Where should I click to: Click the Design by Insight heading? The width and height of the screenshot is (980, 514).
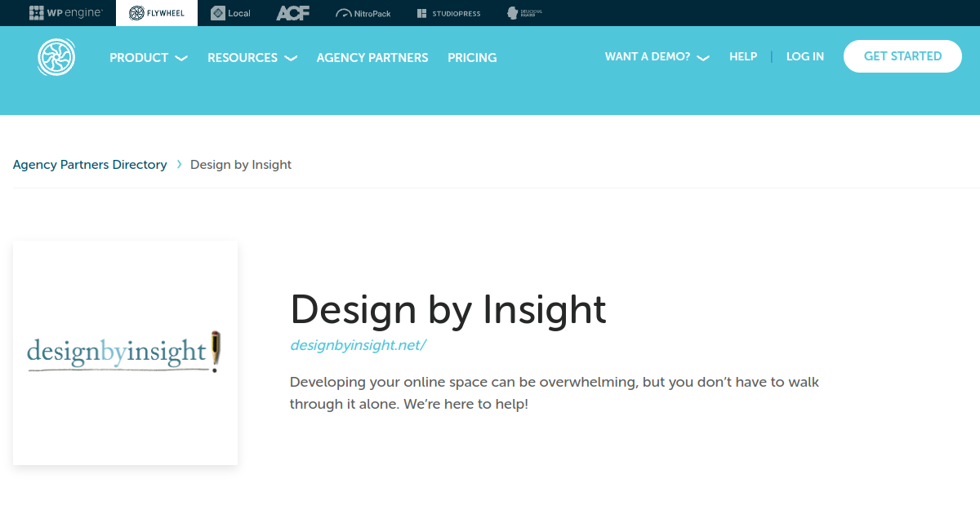tap(448, 309)
